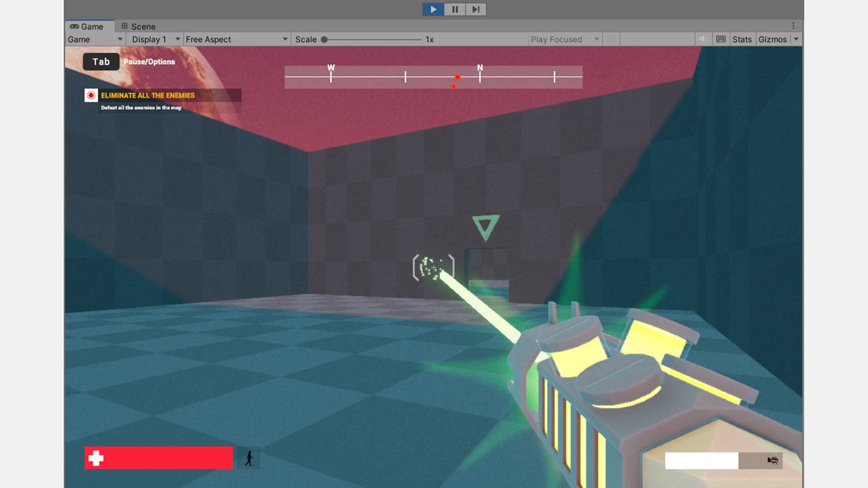Click the Scale slider handle
The height and width of the screenshot is (488, 868).
(324, 39)
